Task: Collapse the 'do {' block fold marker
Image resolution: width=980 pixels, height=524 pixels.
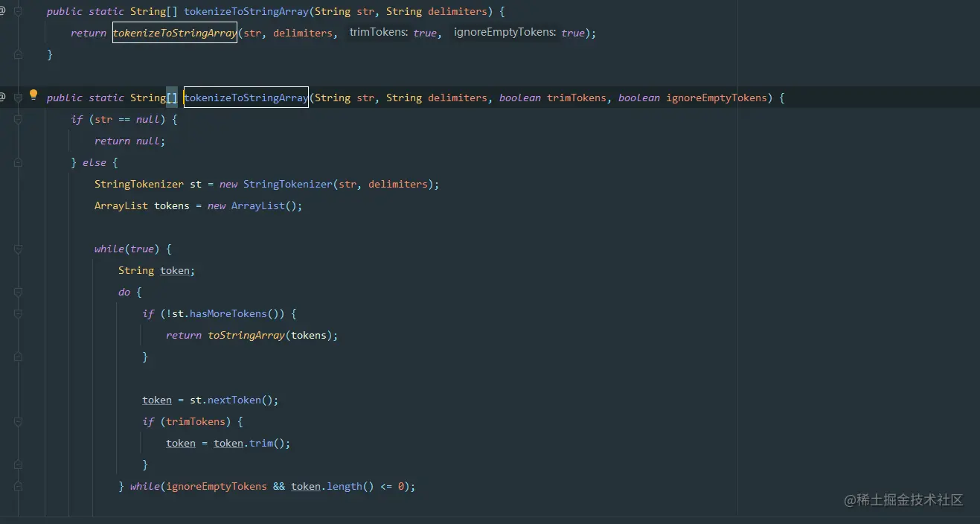Action: (x=18, y=292)
